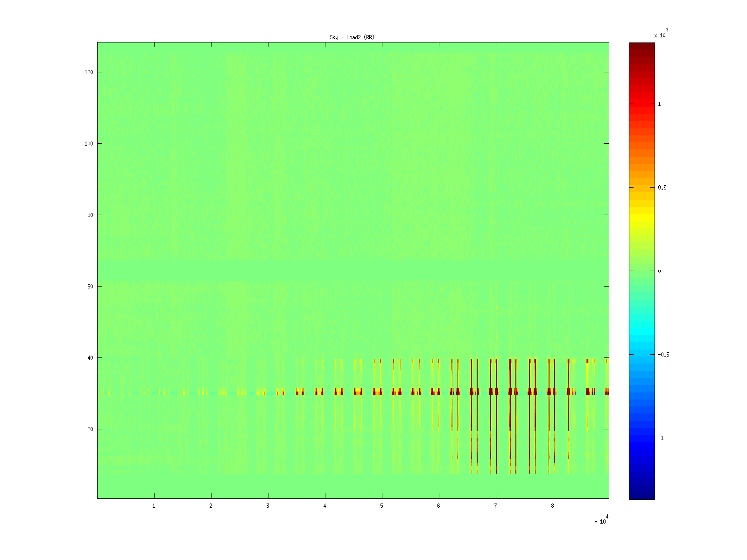This screenshot has height=560, width=747.
Task: Click the colorbar tick label 0.5
Action: (662, 188)
